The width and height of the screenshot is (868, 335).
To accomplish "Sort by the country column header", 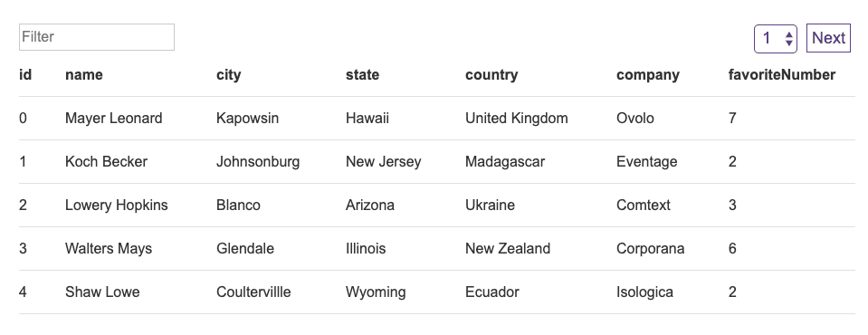I will (491, 75).
